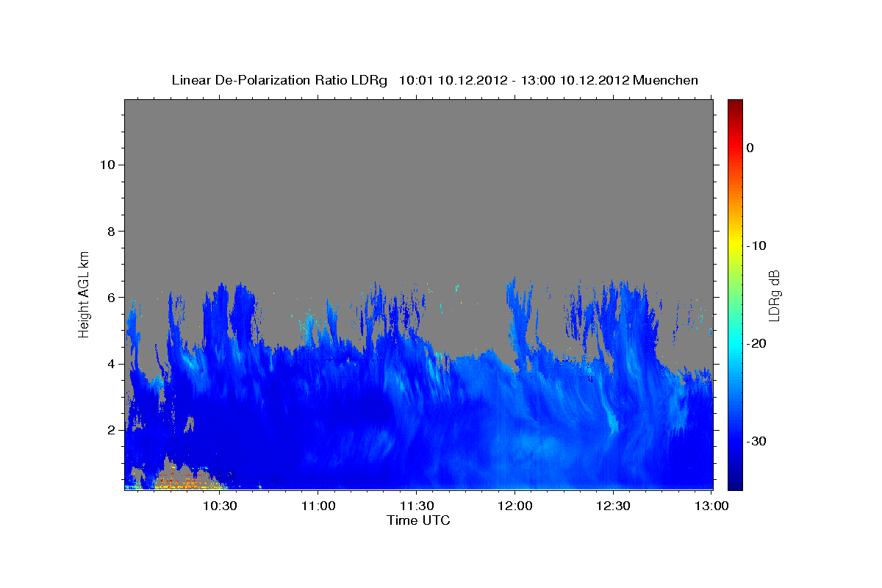
Task: Click the 11:00 time tick label
Action: [x=318, y=506]
